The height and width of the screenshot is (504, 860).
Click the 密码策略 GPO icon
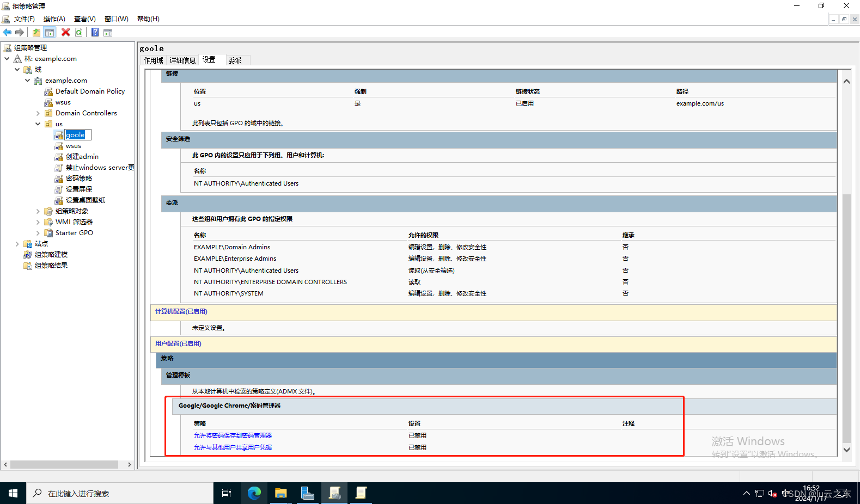[59, 179]
